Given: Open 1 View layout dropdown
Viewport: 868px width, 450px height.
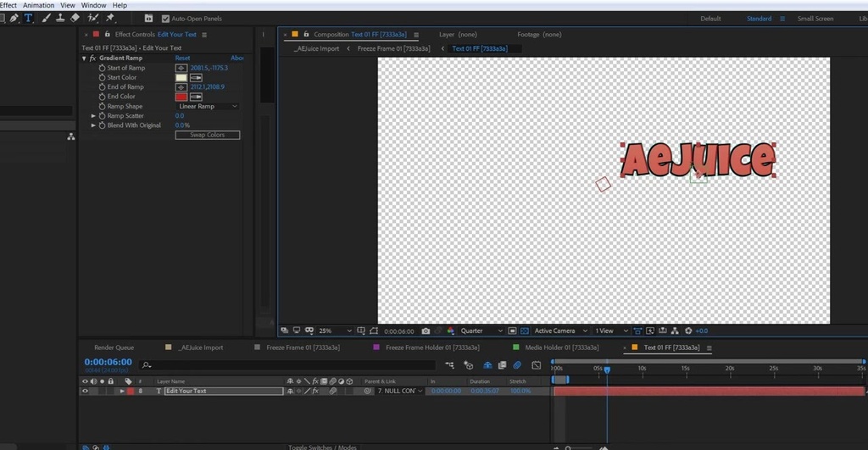Looking at the screenshot, I should tap(611, 331).
